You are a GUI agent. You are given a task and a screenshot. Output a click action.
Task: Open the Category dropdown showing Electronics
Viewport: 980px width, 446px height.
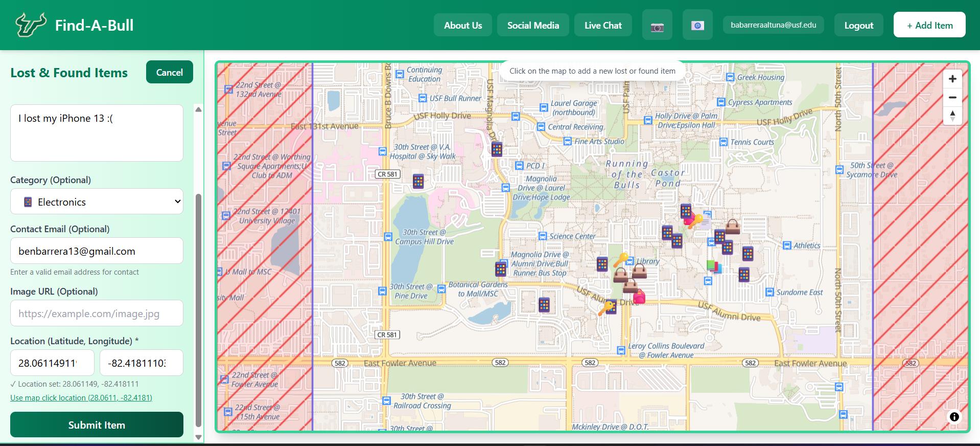point(97,202)
